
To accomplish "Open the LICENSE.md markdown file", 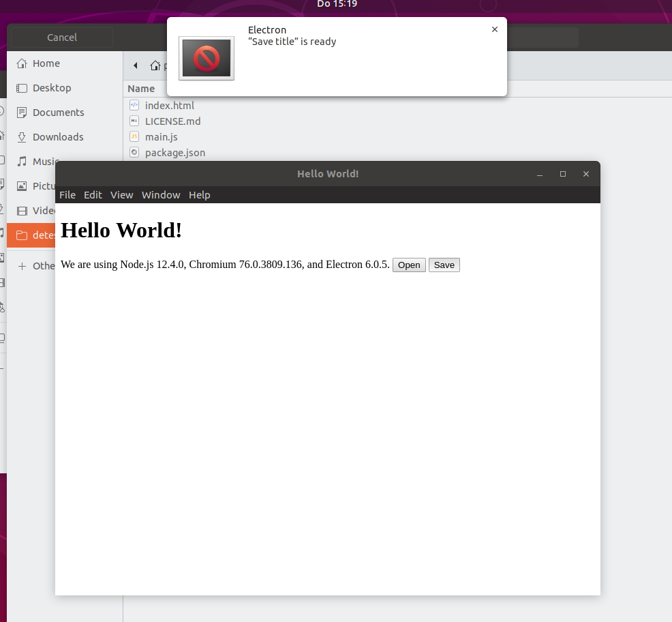I will 172,121.
